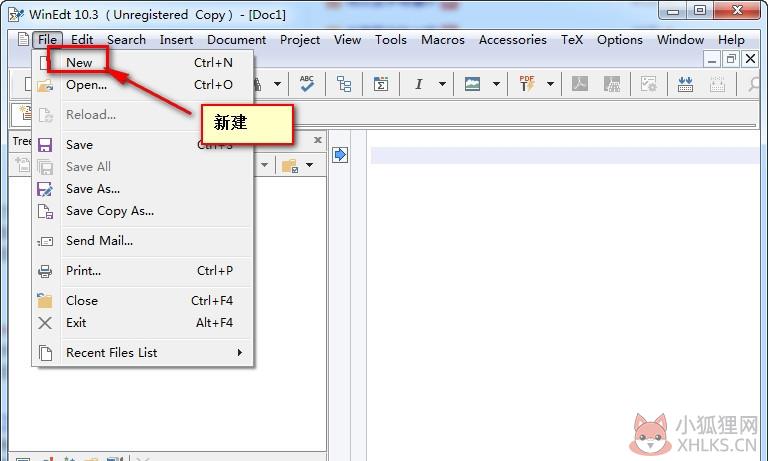Open the Insert menu
Viewport: 768px width, 461px height.
(176, 40)
